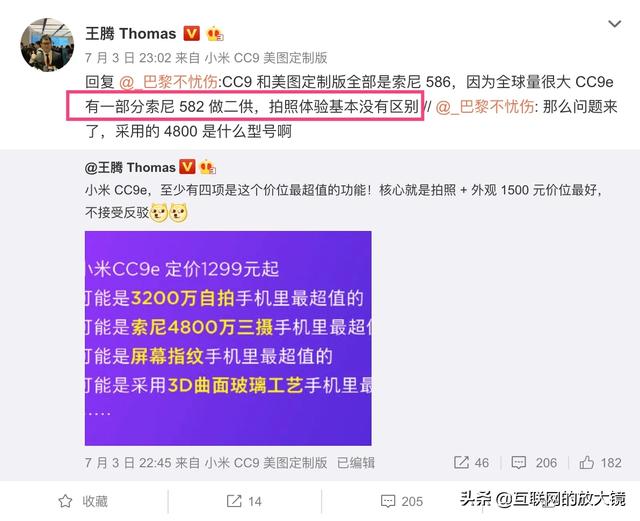The height and width of the screenshot is (521, 640).
Task: Click the 7月3日 22:45 timestamp of the quoted post
Action: pos(128,463)
